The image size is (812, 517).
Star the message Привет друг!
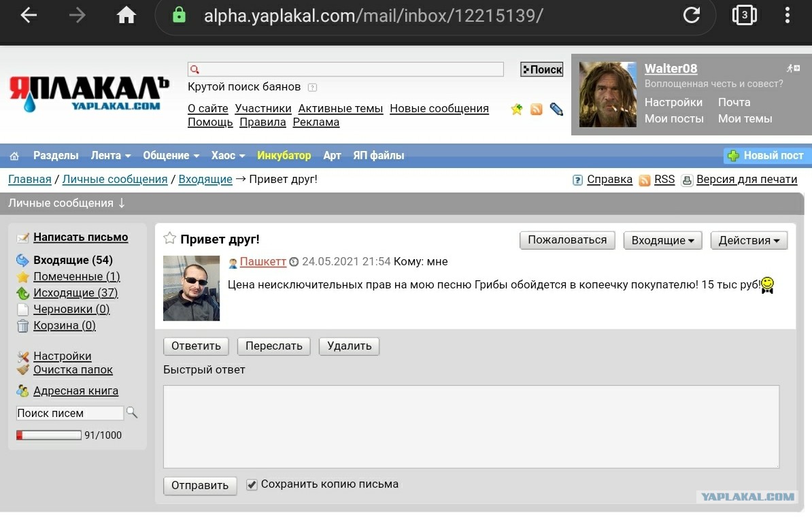click(169, 238)
